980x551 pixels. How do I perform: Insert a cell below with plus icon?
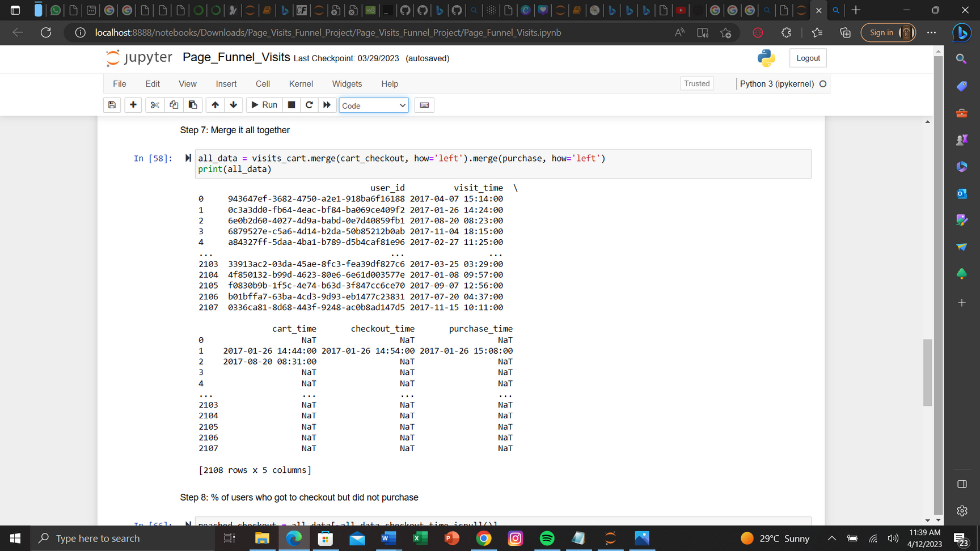point(133,105)
